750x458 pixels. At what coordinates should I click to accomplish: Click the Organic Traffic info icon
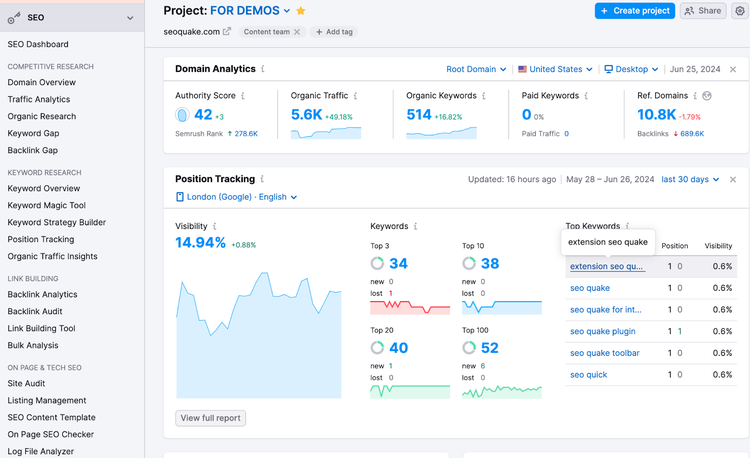[x=355, y=96]
